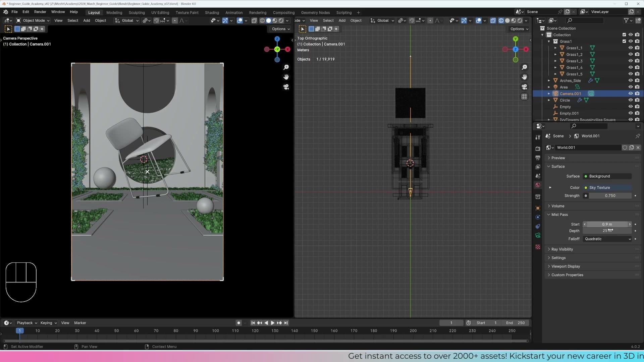Viewport: 644px width, 362px height.
Task: Open Object Mode dropdown
Action: [x=33, y=20]
